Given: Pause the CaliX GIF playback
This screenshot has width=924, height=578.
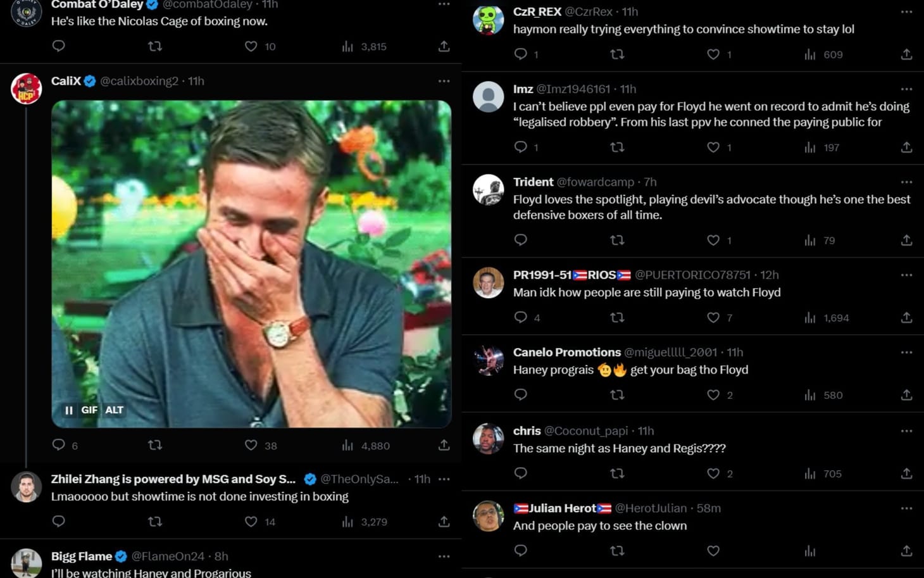Looking at the screenshot, I should pos(69,410).
